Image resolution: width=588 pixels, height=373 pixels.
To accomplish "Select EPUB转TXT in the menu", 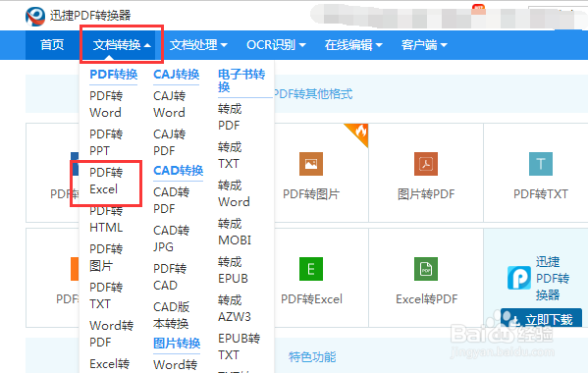I will 240,346.
